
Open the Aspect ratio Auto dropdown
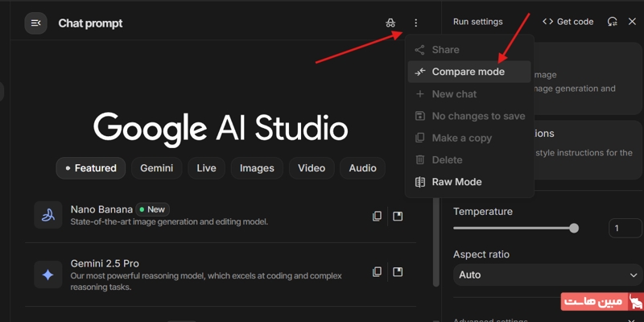tap(547, 275)
